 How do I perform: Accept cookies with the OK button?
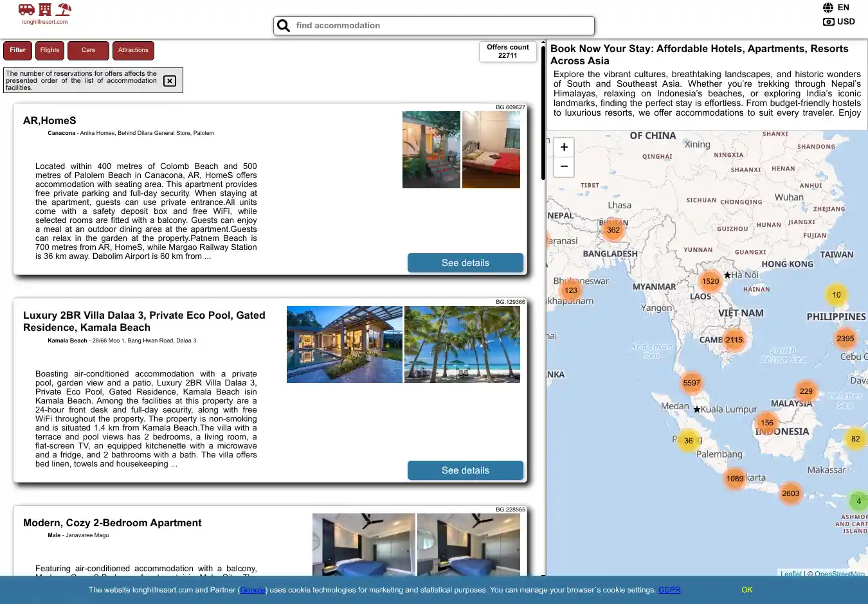click(746, 590)
